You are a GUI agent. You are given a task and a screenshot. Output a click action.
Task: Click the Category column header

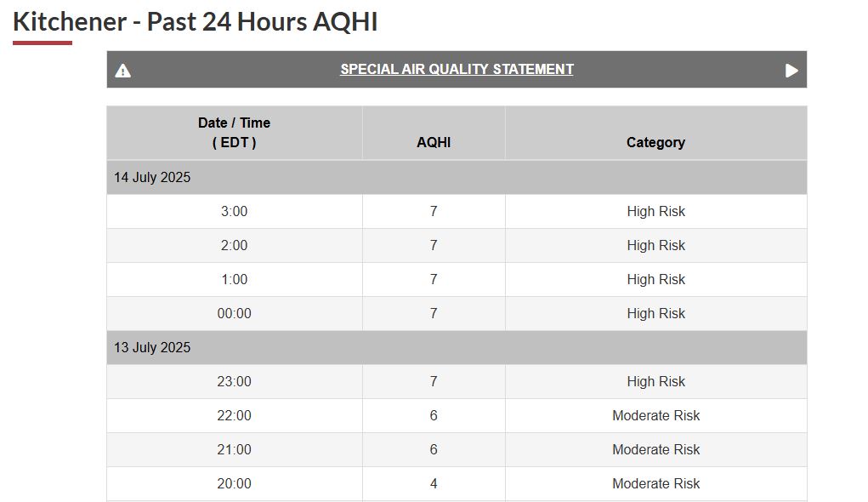655,142
